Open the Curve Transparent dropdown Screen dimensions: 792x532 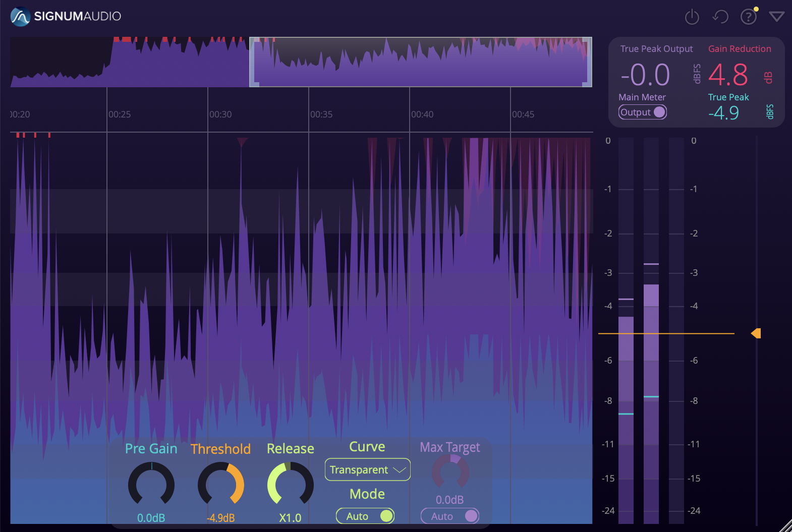point(367,469)
